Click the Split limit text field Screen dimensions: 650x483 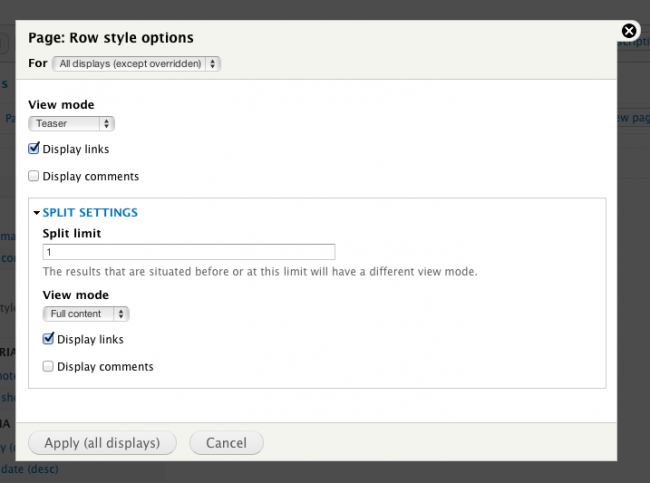188,252
